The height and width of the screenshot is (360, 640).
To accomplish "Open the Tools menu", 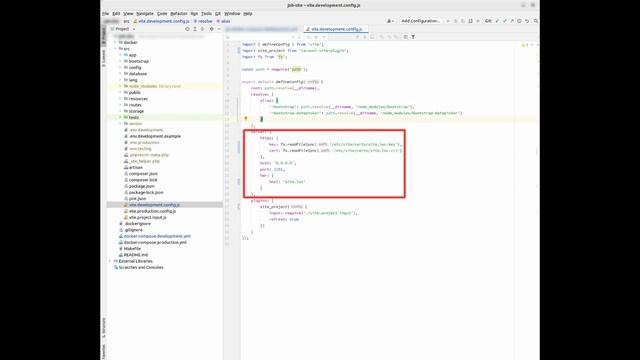I will pos(207,13).
